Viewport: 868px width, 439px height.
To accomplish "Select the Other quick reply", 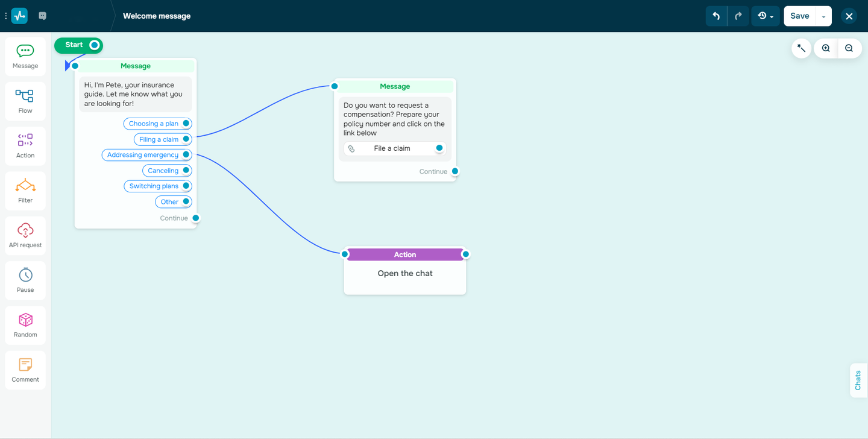I will point(174,202).
